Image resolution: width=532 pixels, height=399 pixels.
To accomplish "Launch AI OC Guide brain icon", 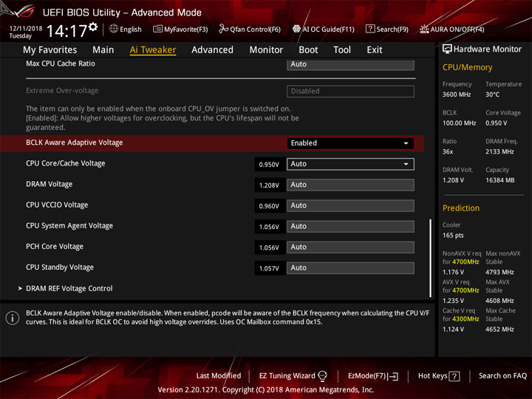I will click(296, 29).
